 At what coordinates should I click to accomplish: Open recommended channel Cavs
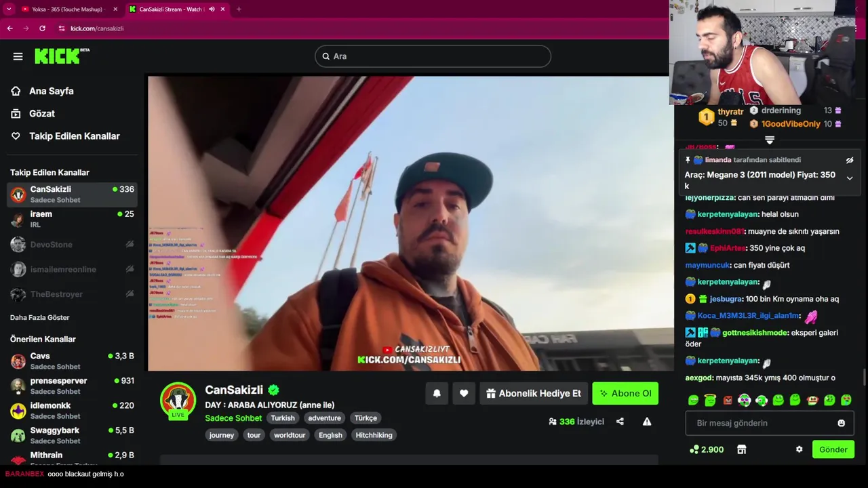[x=73, y=361]
